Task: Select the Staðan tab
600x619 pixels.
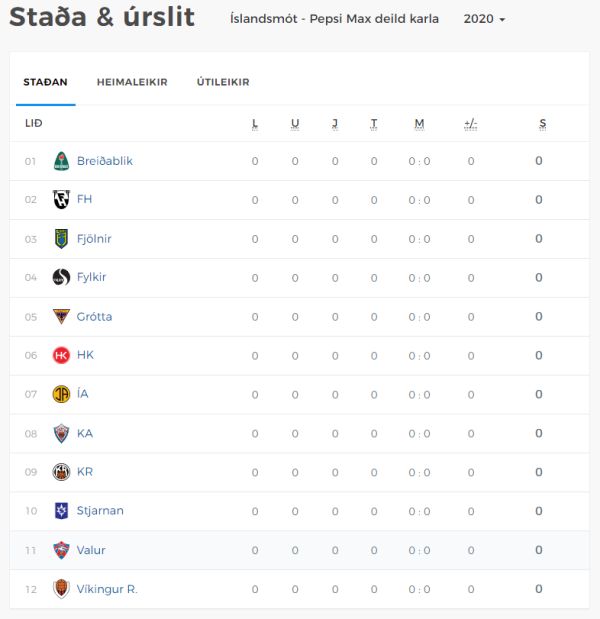Action: pos(45,82)
